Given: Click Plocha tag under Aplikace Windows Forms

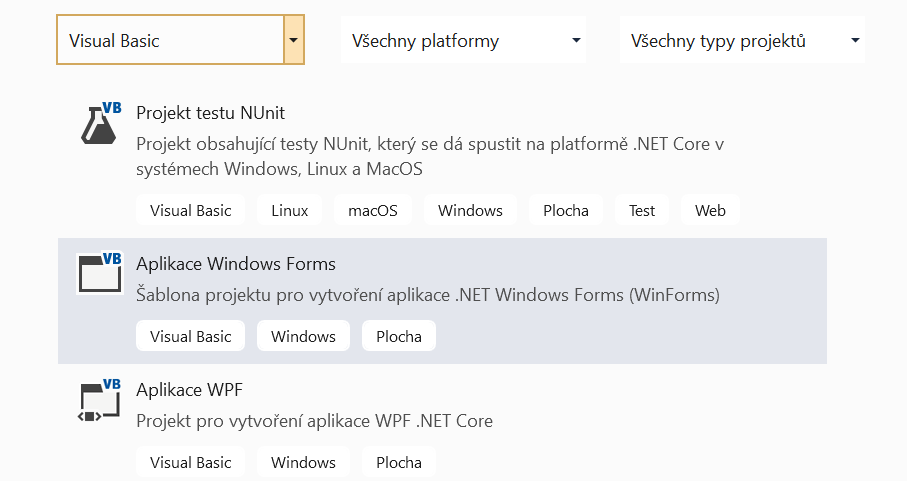Looking at the screenshot, I should [x=399, y=336].
